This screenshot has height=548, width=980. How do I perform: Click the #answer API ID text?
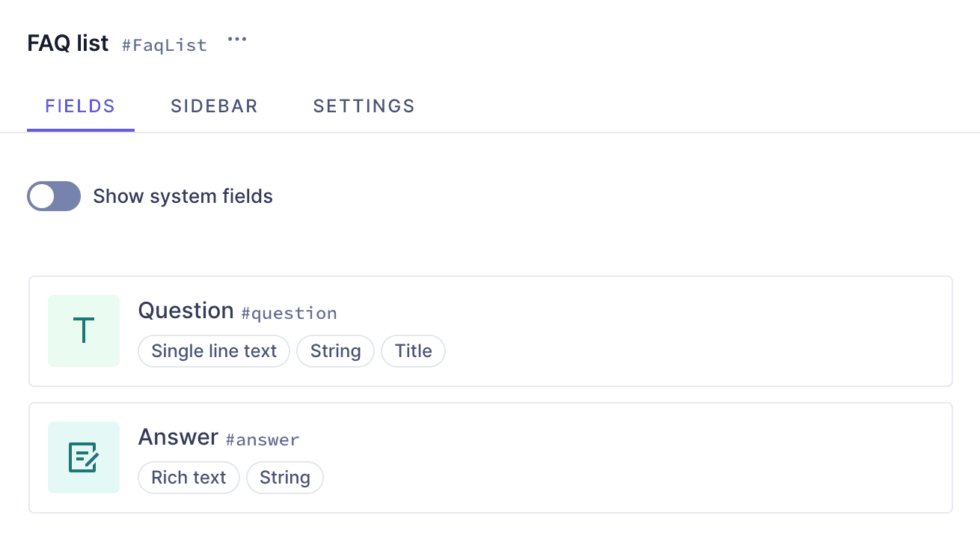(x=262, y=440)
